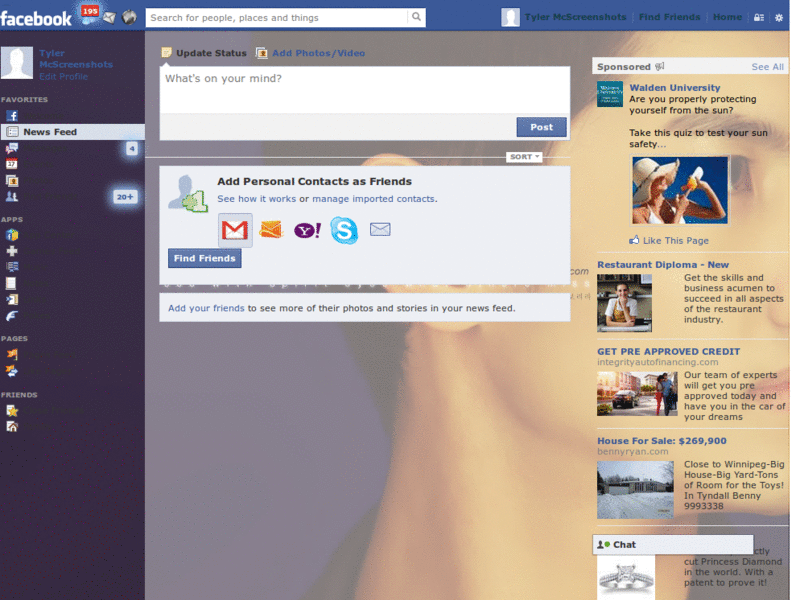
Task: Go to Home in the top bar
Action: pos(727,17)
